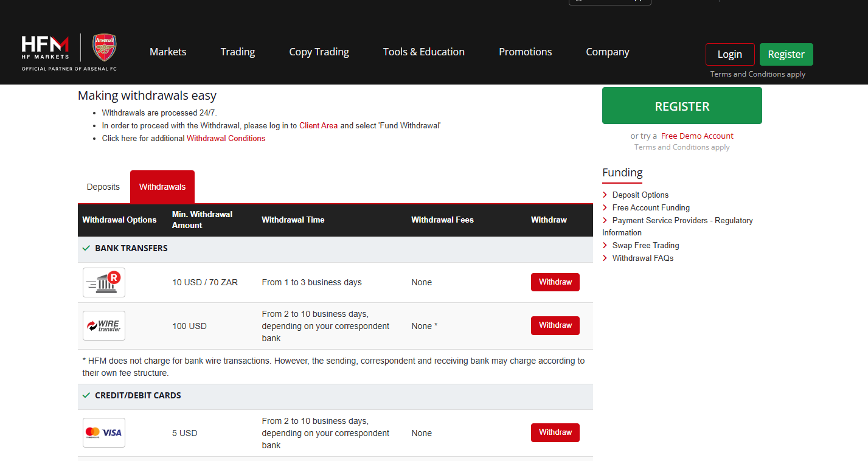The image size is (868, 461).
Task: Click the local bank transfer icon
Action: [104, 282]
